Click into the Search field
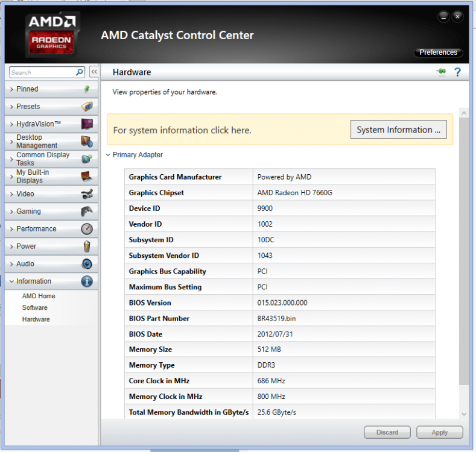 click(x=42, y=72)
